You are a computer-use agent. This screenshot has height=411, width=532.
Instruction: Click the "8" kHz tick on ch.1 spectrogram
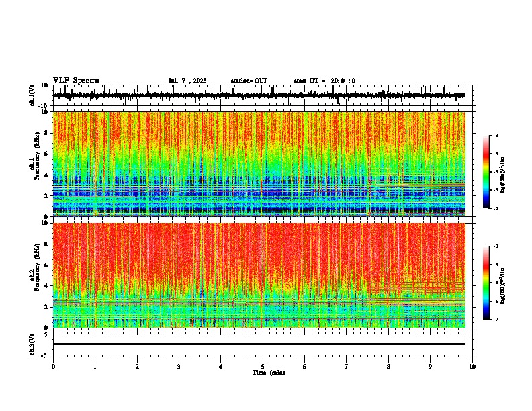tap(46, 133)
